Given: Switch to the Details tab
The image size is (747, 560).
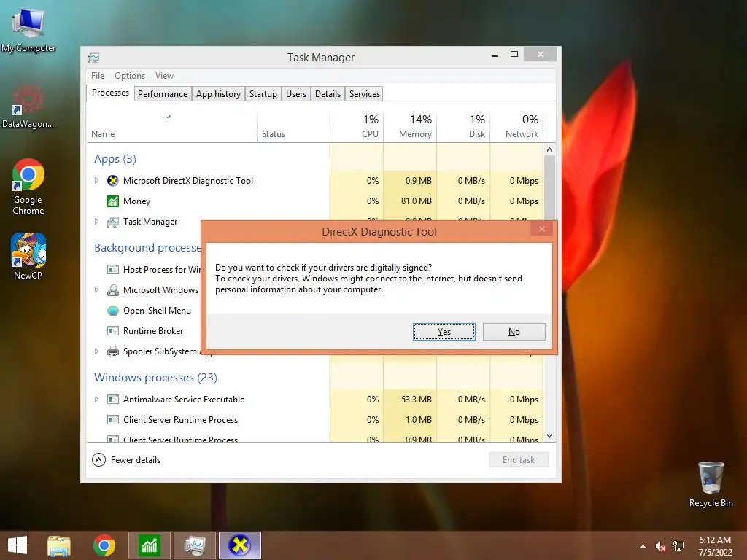Looking at the screenshot, I should click(x=328, y=94).
